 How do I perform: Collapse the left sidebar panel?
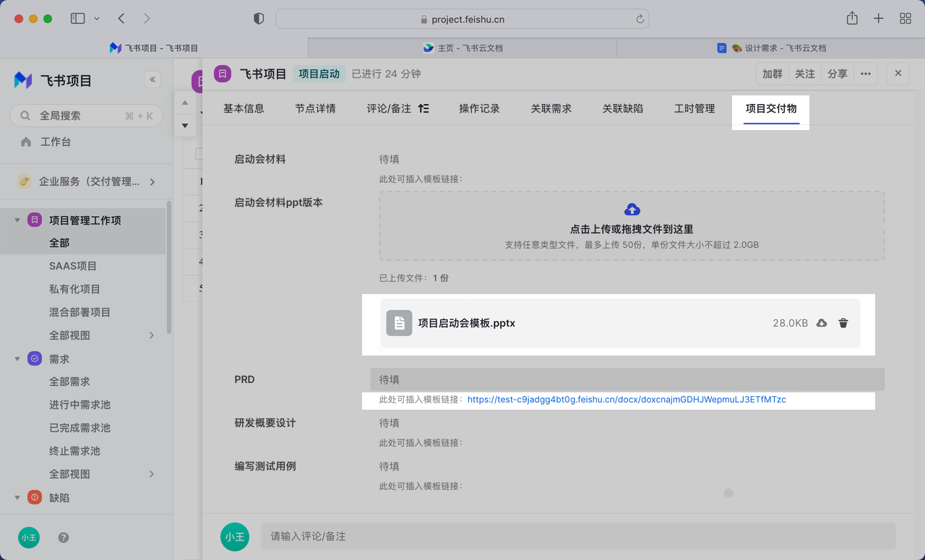pos(152,80)
